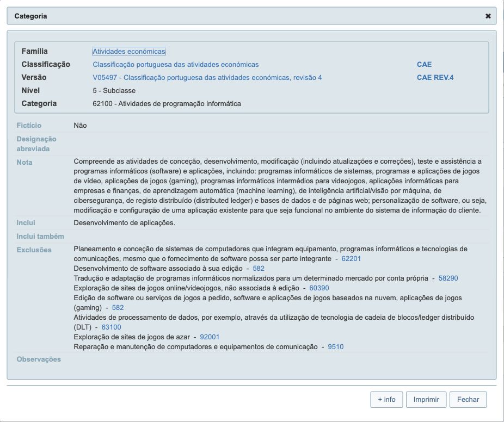Click the 'Classificação' row label

(46, 65)
